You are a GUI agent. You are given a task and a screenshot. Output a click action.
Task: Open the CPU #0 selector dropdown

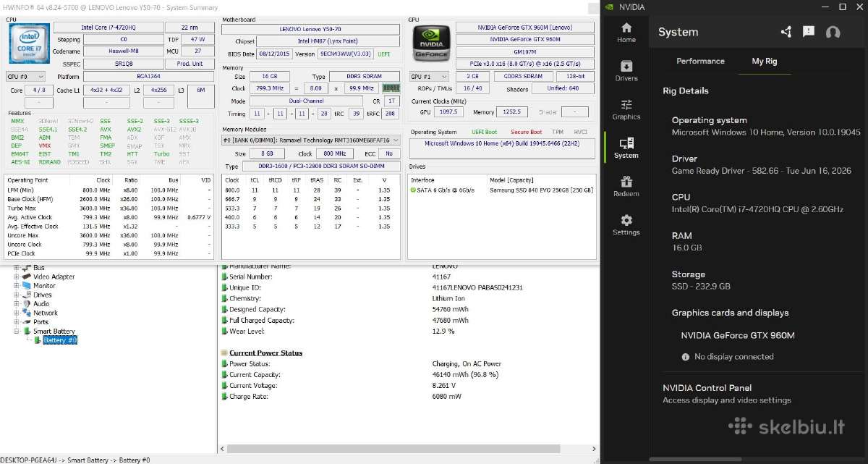point(25,76)
